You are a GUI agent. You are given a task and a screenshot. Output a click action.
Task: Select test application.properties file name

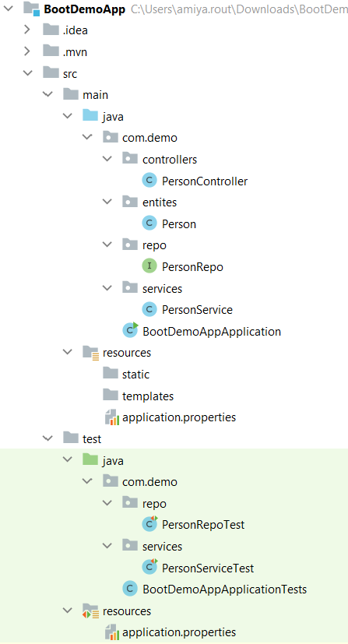pyautogui.click(x=179, y=632)
